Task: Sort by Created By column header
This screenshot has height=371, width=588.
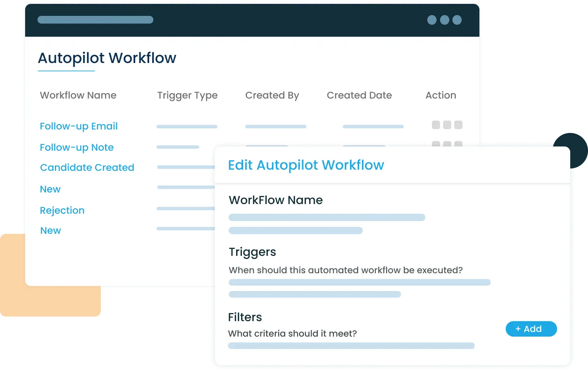Action: click(x=272, y=95)
